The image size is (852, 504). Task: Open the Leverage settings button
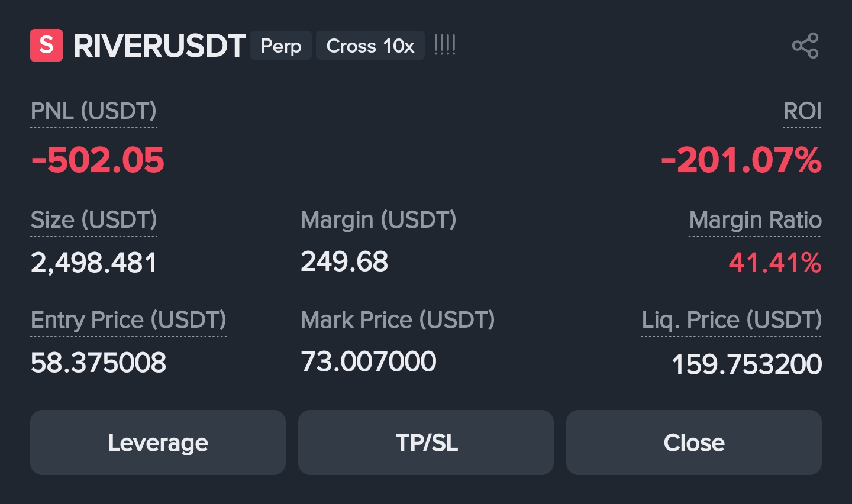pos(158,442)
